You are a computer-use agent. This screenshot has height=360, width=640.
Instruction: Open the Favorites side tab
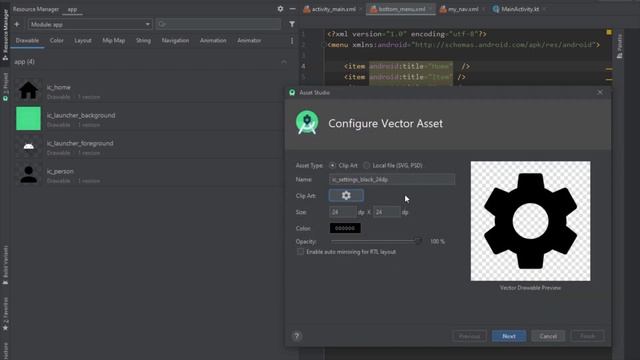(x=5, y=313)
